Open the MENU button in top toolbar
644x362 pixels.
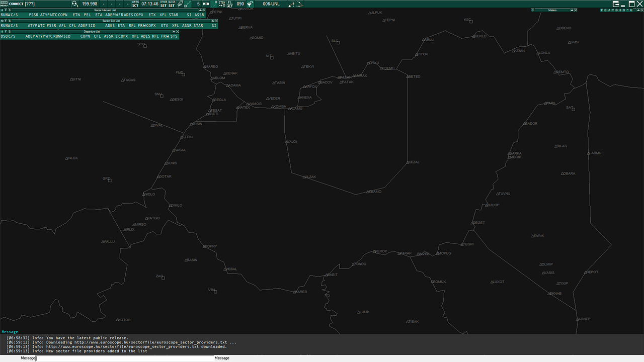[4, 4]
